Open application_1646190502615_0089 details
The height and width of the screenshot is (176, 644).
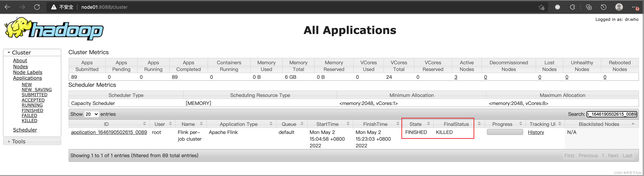109,132
